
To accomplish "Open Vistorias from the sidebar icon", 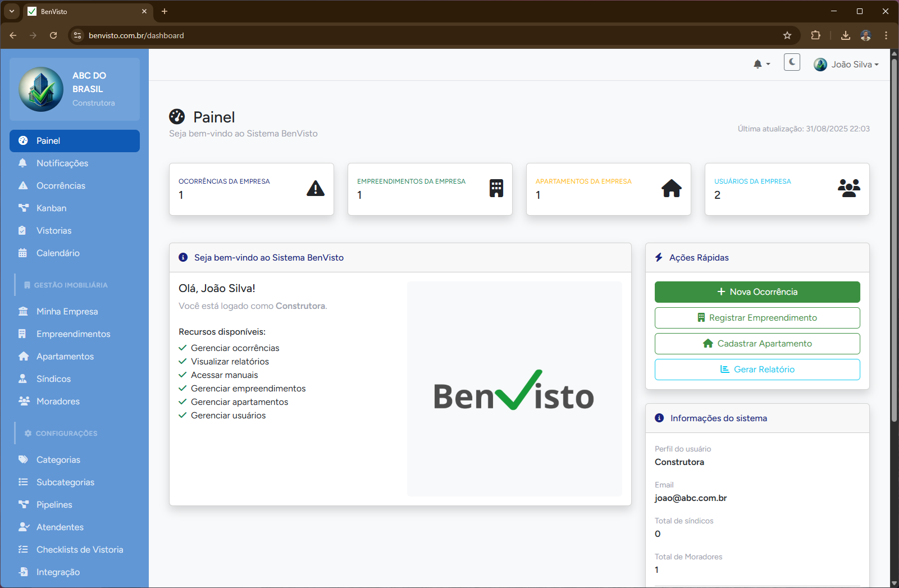I will coord(23,230).
